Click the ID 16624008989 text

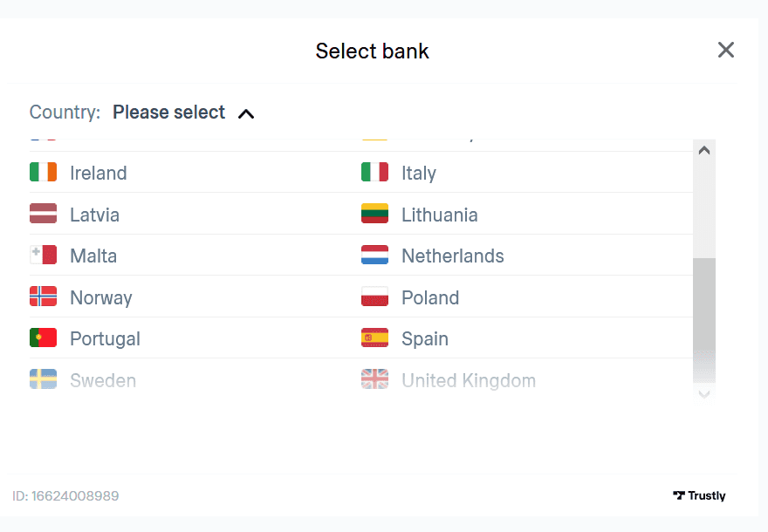pos(65,496)
